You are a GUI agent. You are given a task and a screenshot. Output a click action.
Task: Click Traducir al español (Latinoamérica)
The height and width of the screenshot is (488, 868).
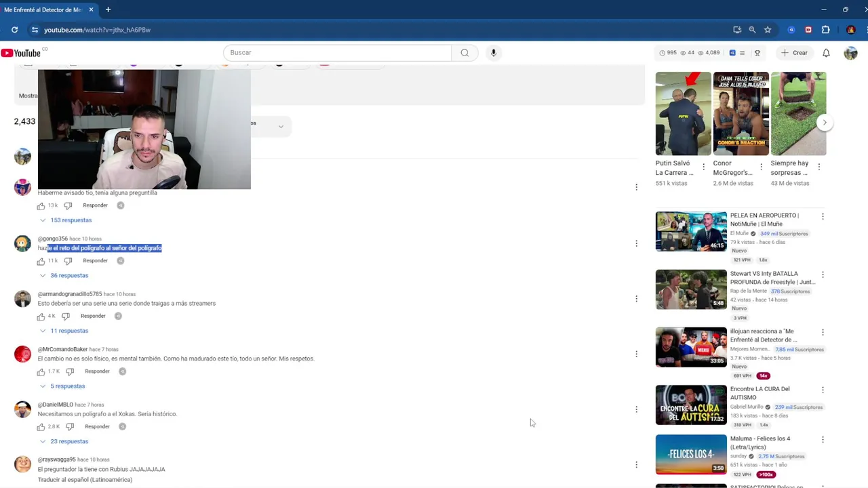tap(85, 480)
